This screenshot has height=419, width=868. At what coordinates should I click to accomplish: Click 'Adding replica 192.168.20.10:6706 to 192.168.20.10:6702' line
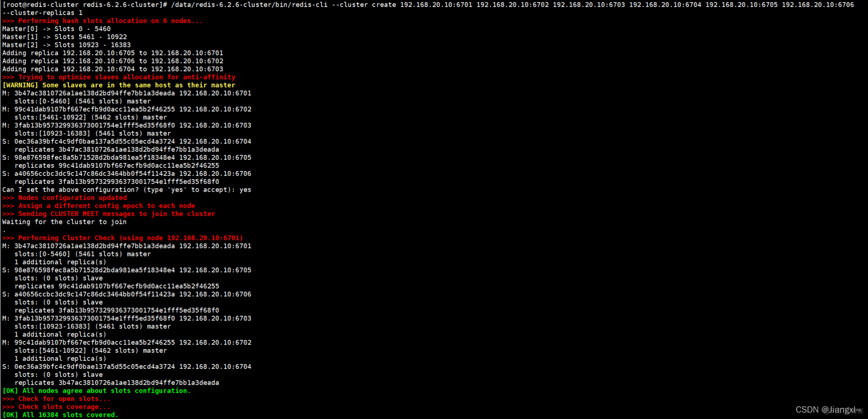coord(113,61)
